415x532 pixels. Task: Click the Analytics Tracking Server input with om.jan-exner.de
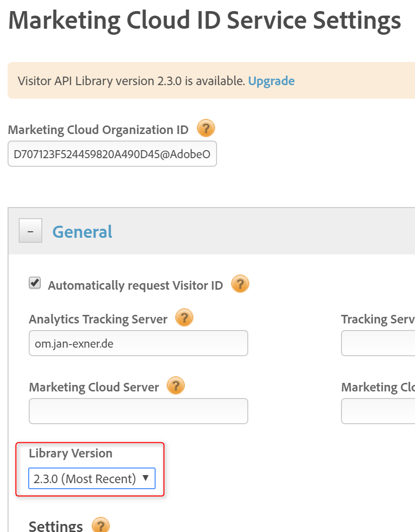tap(138, 343)
